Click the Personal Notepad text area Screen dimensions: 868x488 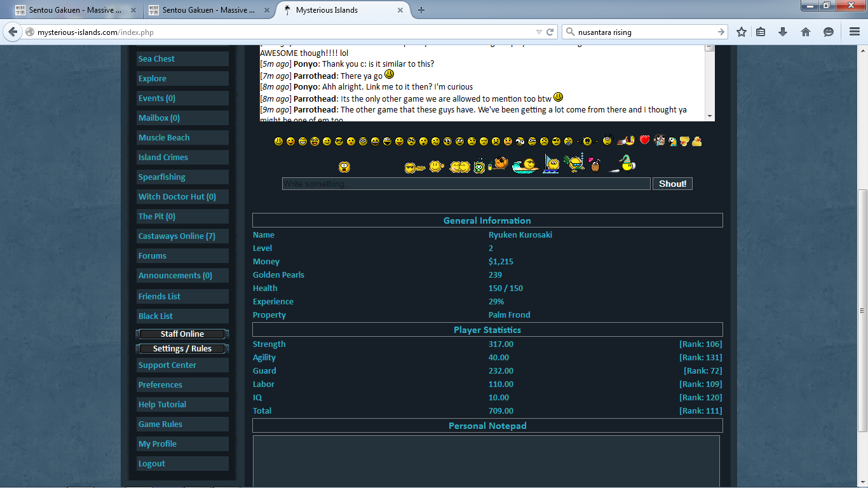(486, 461)
